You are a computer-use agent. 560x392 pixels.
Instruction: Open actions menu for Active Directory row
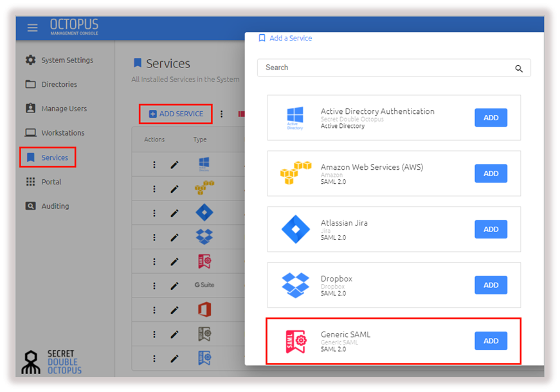pos(154,165)
